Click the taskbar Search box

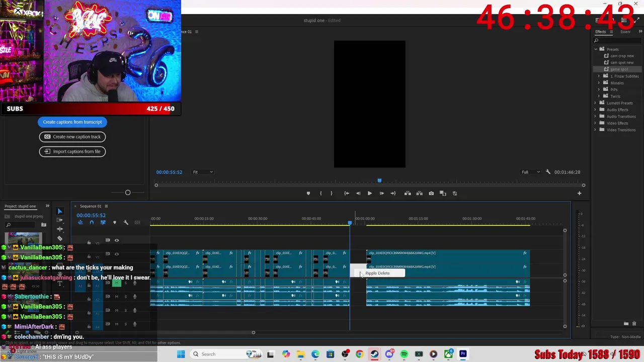point(225,354)
